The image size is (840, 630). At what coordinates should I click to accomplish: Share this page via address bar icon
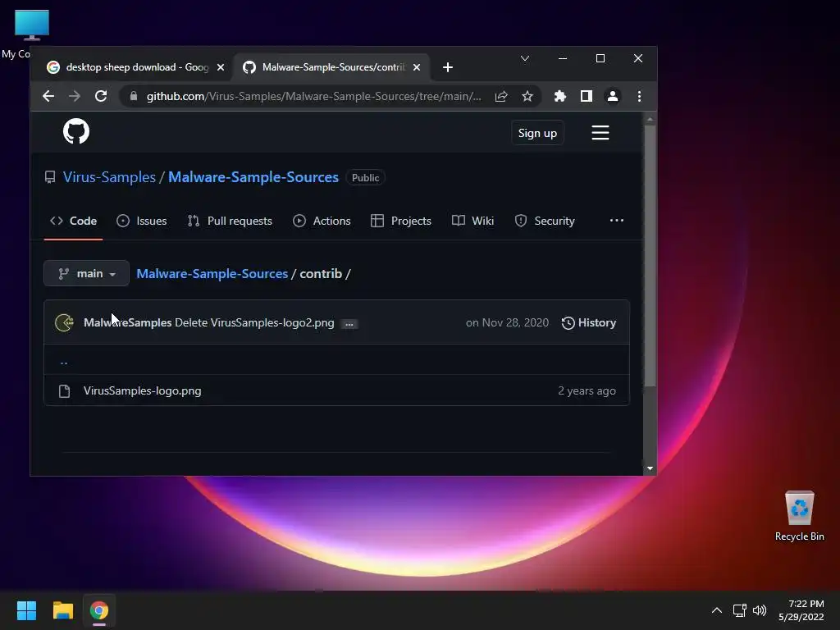[501, 97]
